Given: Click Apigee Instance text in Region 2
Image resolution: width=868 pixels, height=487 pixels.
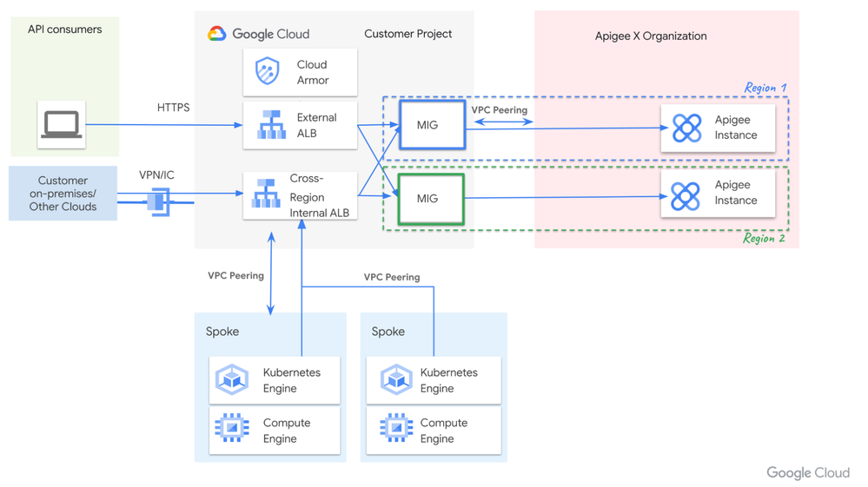Looking at the screenshot, I should [x=736, y=193].
